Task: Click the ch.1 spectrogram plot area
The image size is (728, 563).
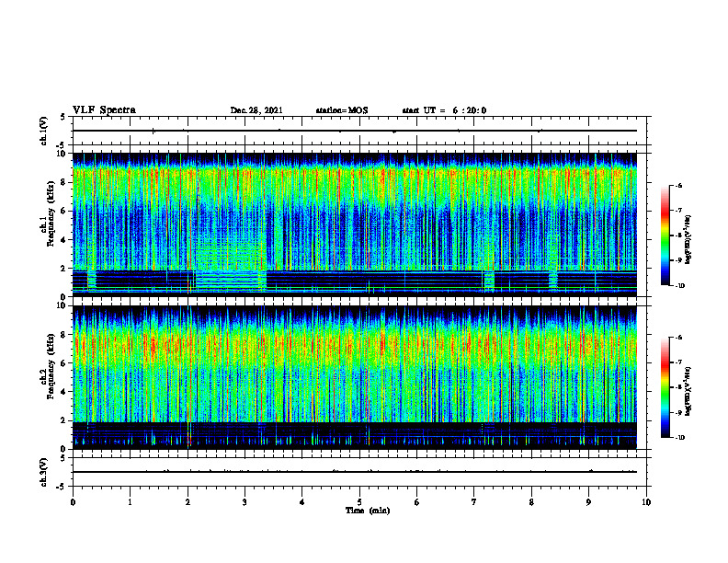Action: tap(355, 224)
